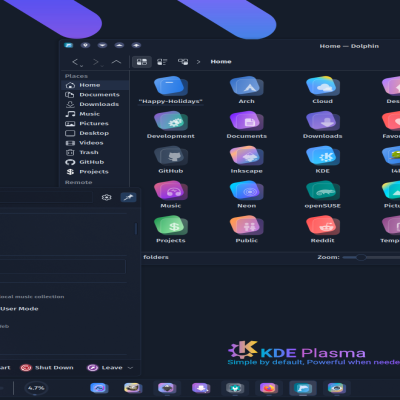
Task: Open Trash in Places sidebar
Action: tap(95, 152)
